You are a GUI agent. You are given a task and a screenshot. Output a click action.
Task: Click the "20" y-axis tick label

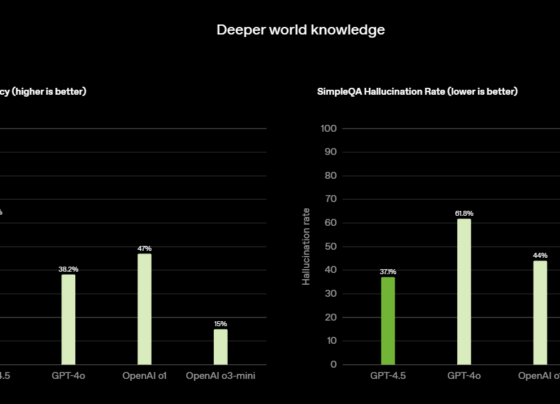point(330,317)
